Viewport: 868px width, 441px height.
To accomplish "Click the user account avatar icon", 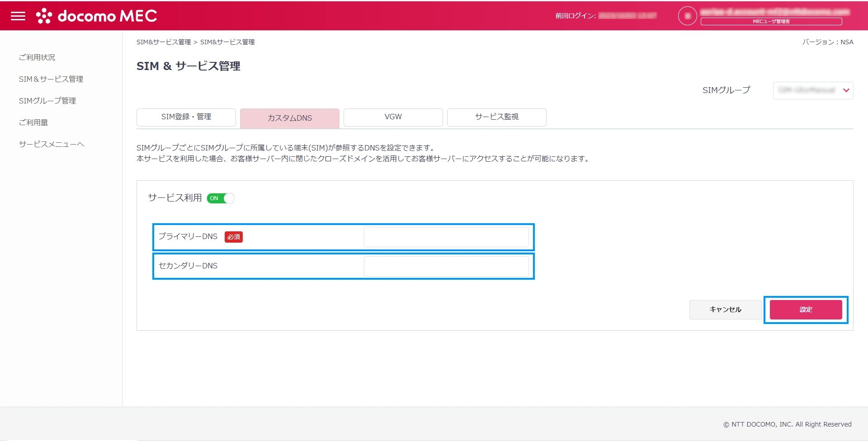I will click(687, 16).
